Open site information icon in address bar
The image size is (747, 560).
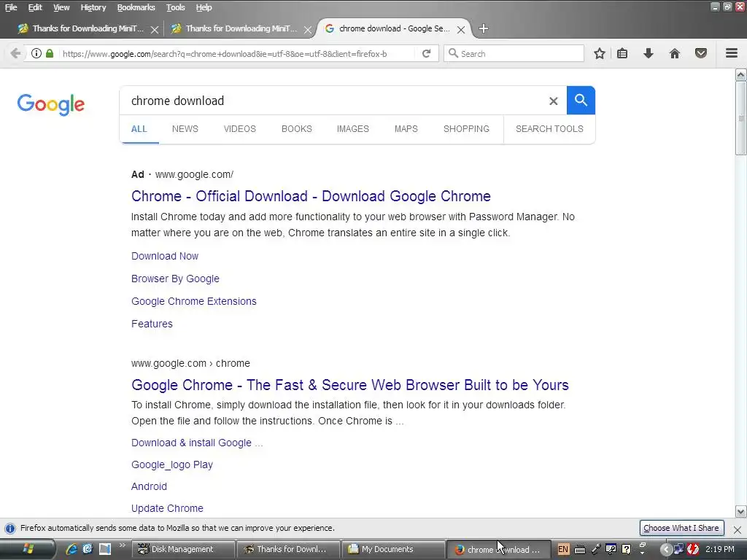36,53
